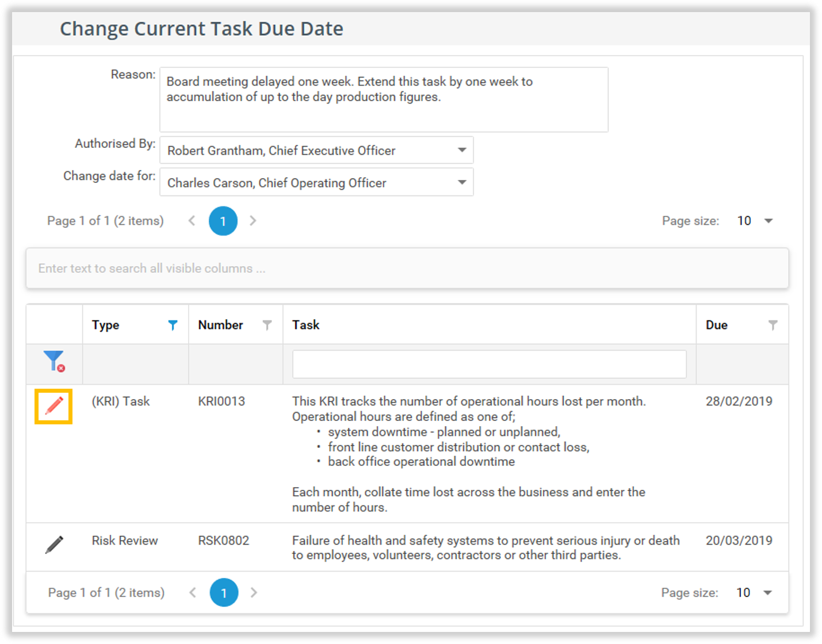Go to previous page in top pager
This screenshot has width=822, height=644.
pos(192,221)
